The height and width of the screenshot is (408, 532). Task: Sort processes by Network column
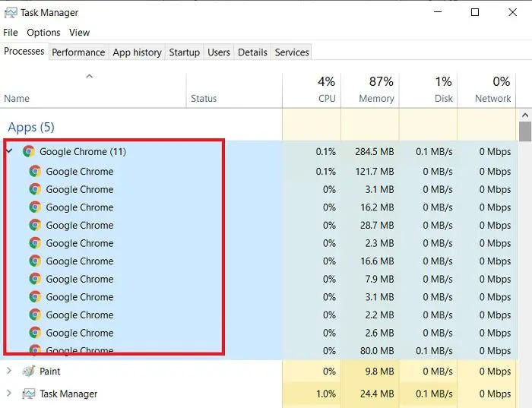(x=486, y=90)
